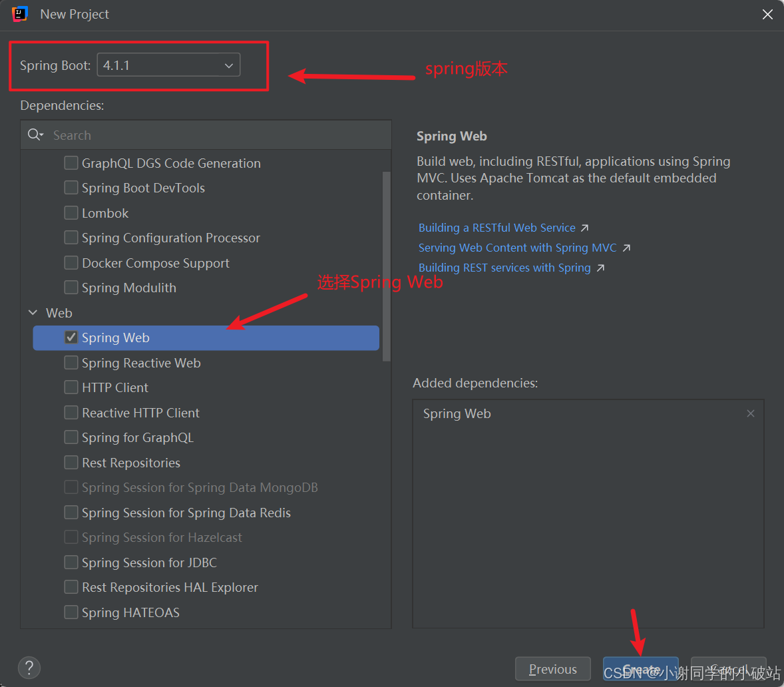
Task: Click the Create button
Action: 640,669
